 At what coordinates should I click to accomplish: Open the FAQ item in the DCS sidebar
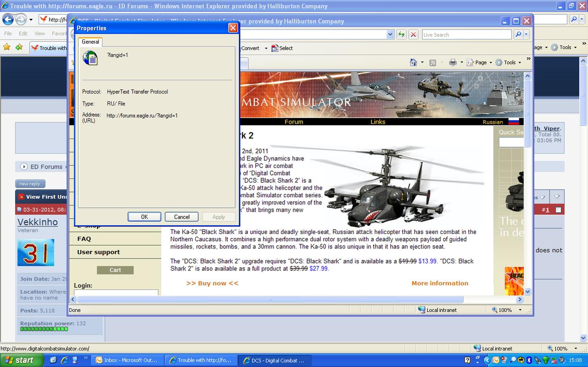point(84,239)
